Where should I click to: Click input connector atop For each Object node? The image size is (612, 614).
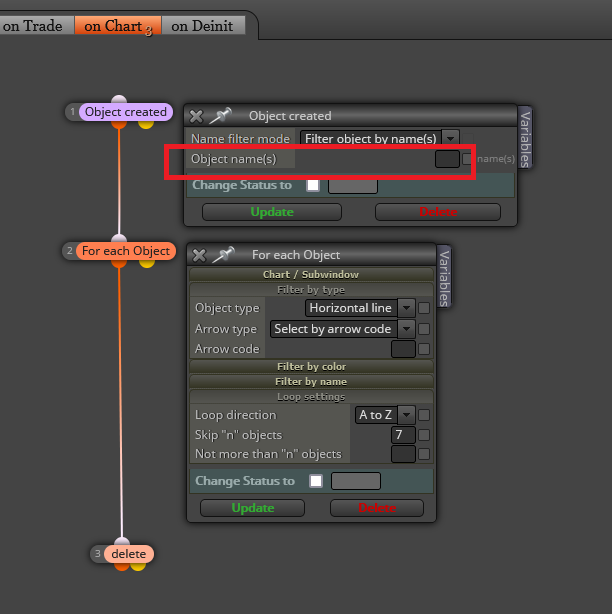pyautogui.click(x=119, y=238)
